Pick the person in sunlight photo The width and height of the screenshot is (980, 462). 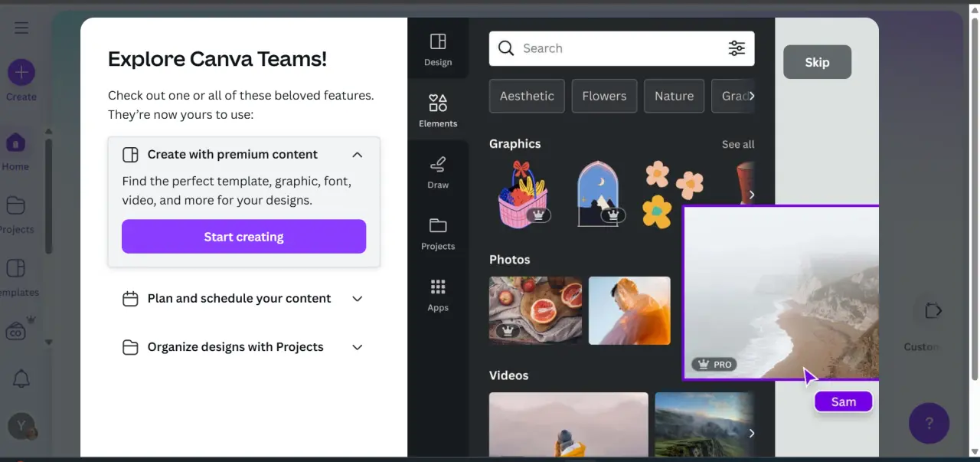click(629, 310)
